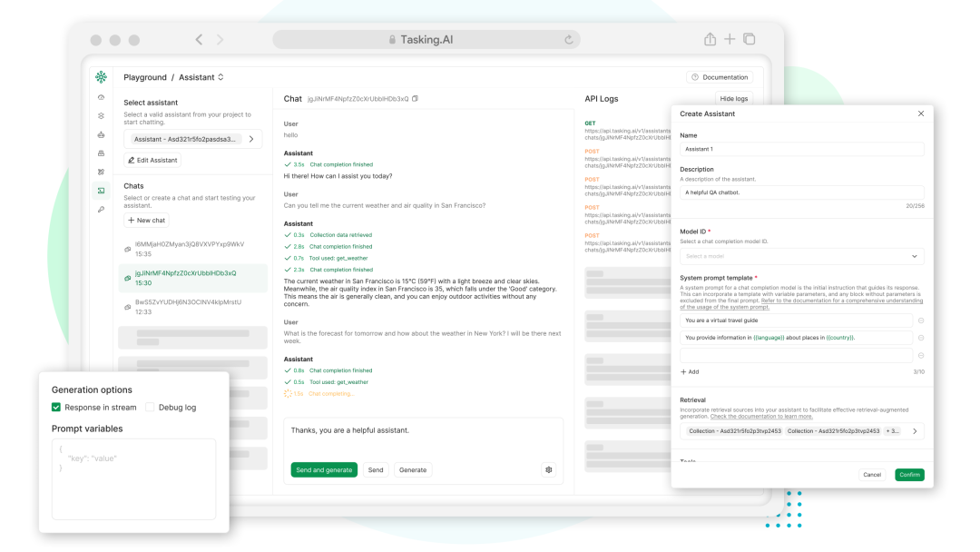
Task: Open the key icon in the sidebar
Action: coord(101,209)
